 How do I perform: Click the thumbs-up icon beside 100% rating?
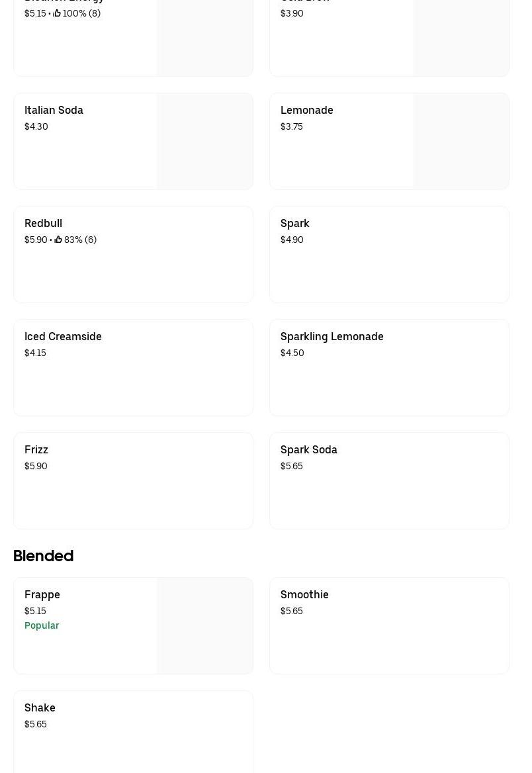57,13
